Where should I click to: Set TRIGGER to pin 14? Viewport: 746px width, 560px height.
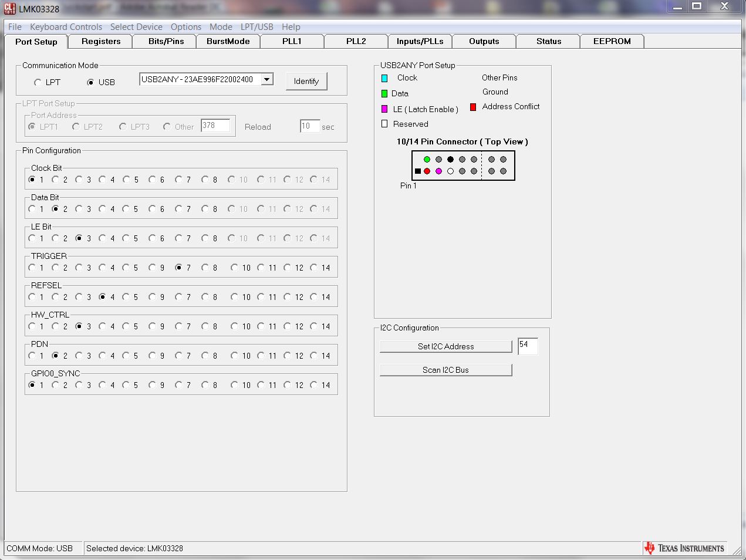[313, 268]
